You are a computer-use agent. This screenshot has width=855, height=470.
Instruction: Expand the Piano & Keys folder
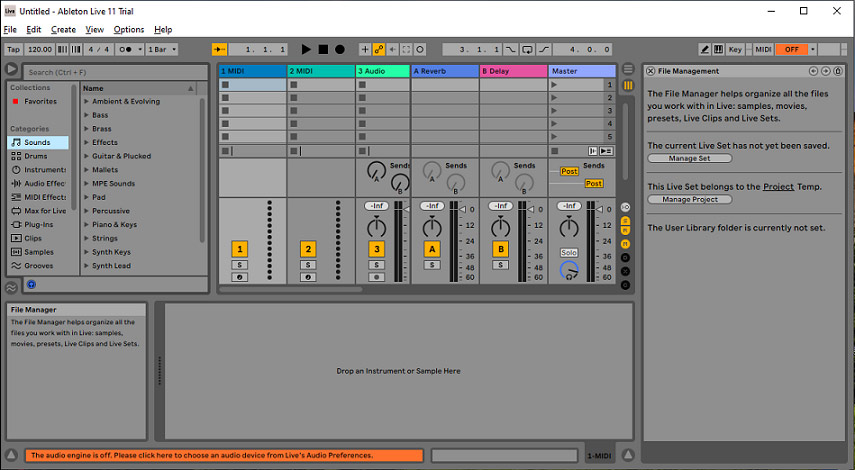(x=86, y=224)
